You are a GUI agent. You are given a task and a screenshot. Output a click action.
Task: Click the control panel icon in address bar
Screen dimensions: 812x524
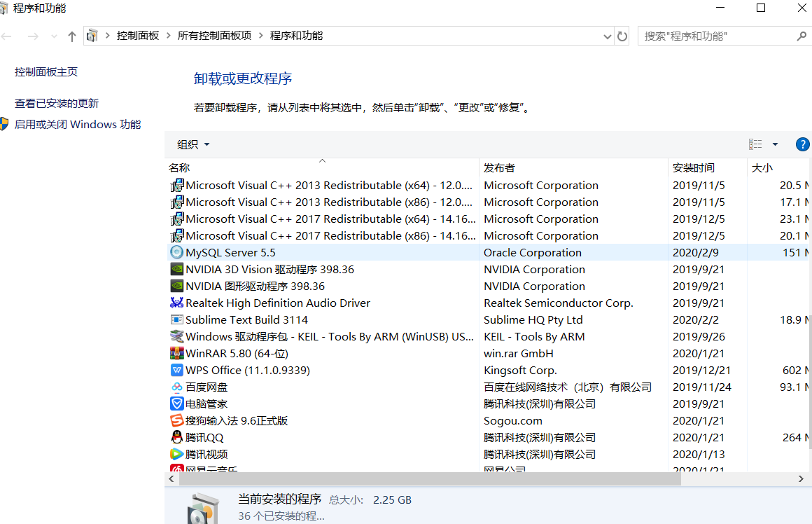point(92,36)
